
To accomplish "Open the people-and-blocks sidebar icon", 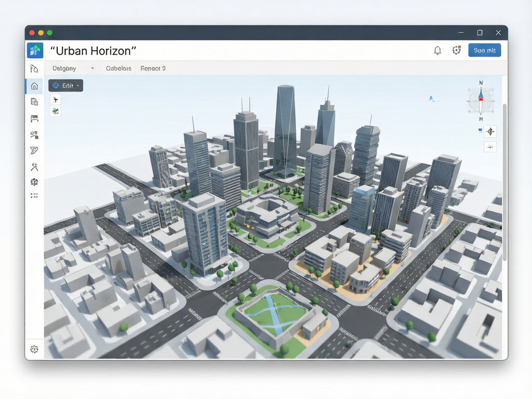I will 34,135.
